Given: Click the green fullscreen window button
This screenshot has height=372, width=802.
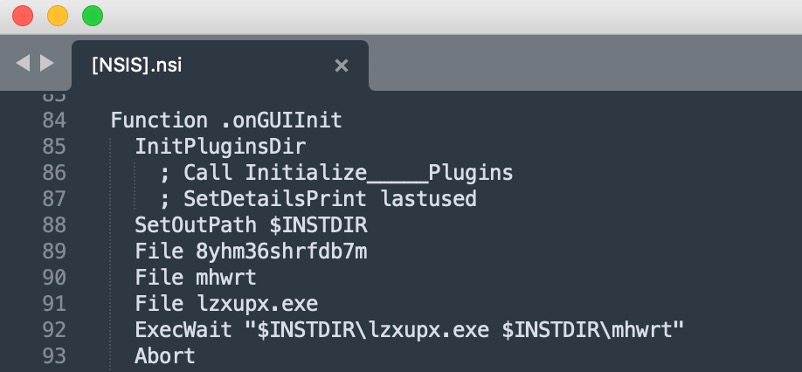Looking at the screenshot, I should click(93, 16).
